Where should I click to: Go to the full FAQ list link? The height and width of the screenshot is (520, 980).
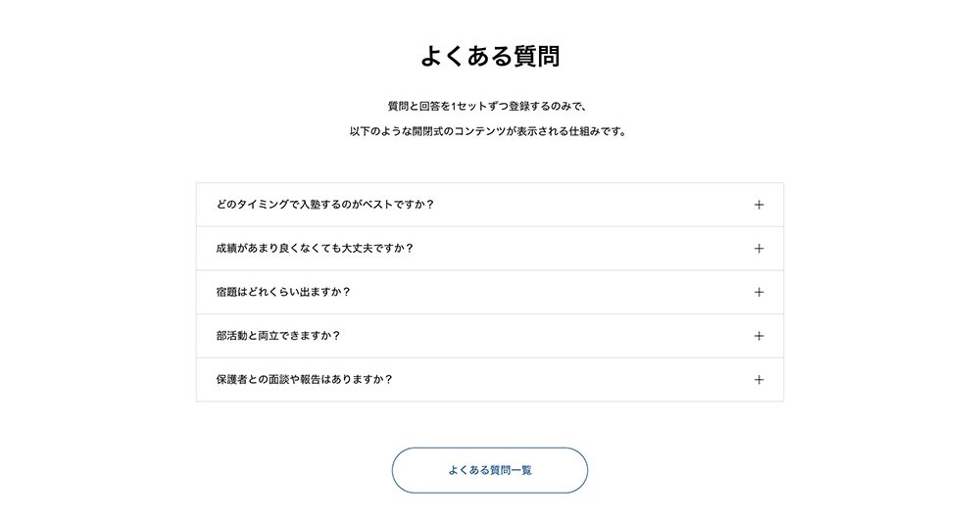490,470
